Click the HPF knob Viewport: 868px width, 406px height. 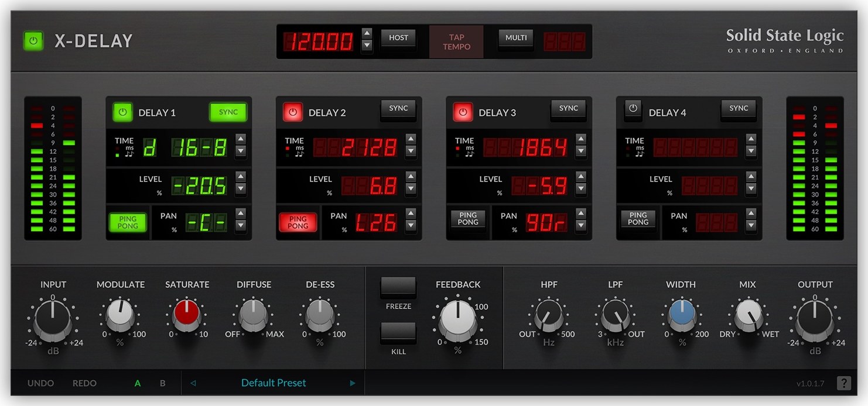pyautogui.click(x=549, y=315)
